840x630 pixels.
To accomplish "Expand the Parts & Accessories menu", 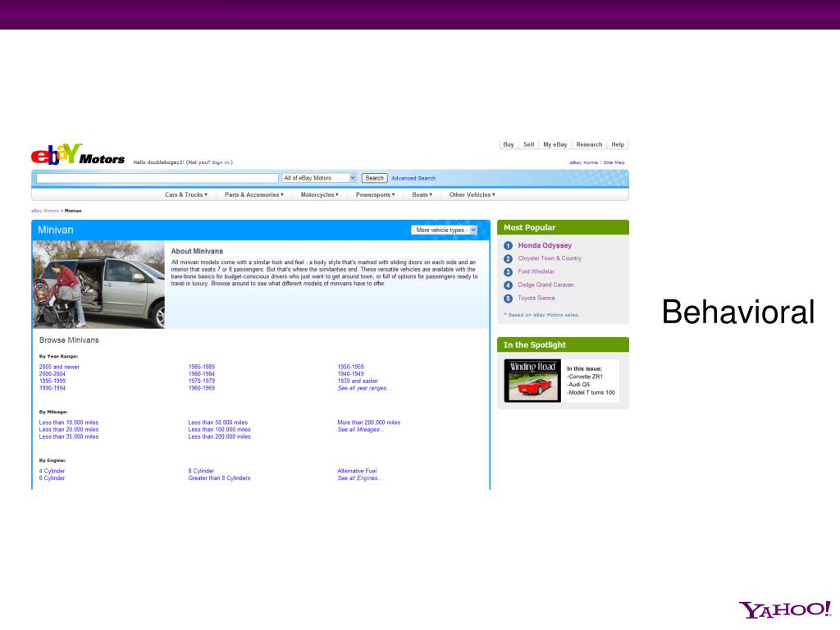I will [254, 195].
